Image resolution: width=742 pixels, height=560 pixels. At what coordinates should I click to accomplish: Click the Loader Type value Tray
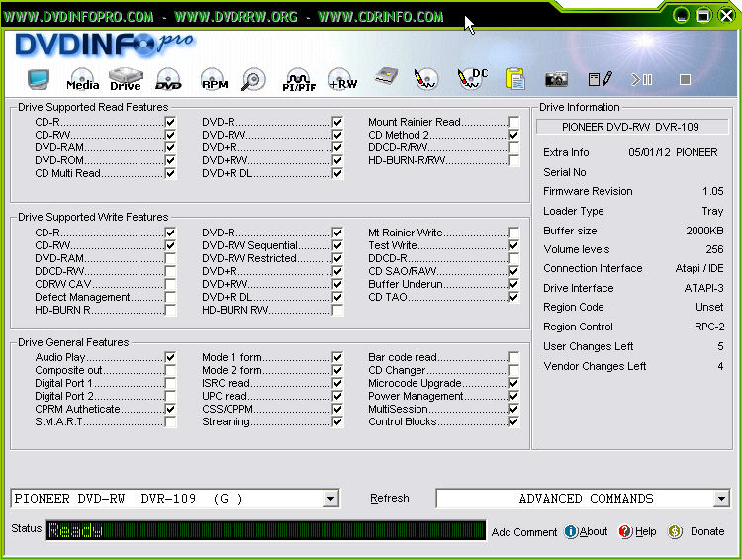click(712, 211)
